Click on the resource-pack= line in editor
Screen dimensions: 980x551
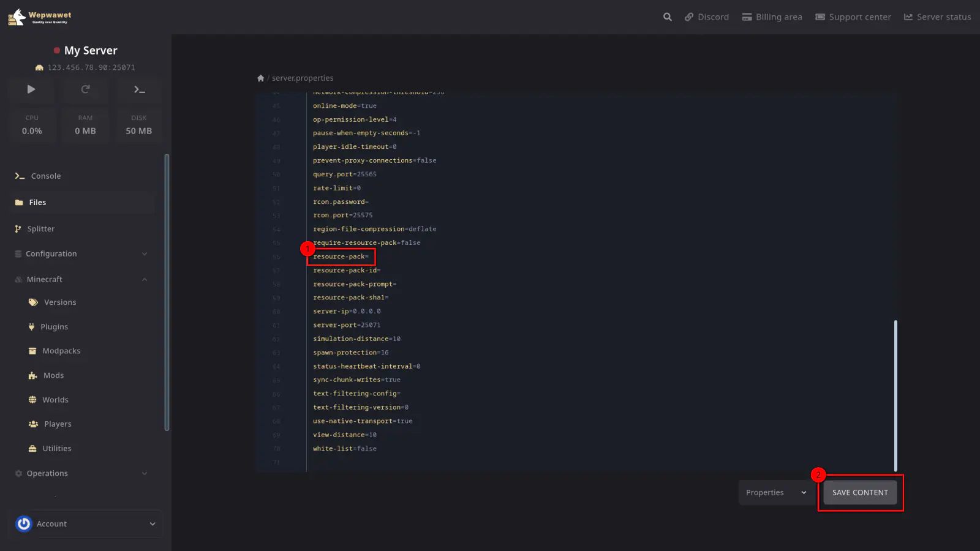pos(341,257)
